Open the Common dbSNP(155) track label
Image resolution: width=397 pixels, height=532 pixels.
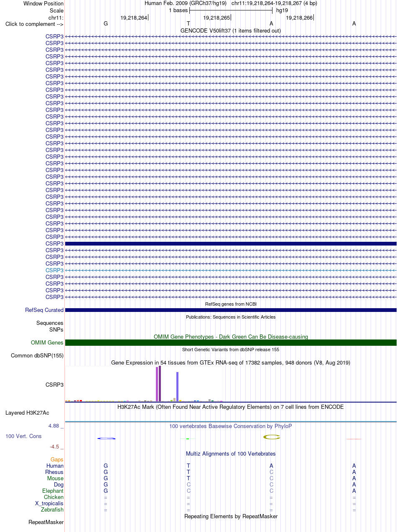pyautogui.click(x=37, y=356)
